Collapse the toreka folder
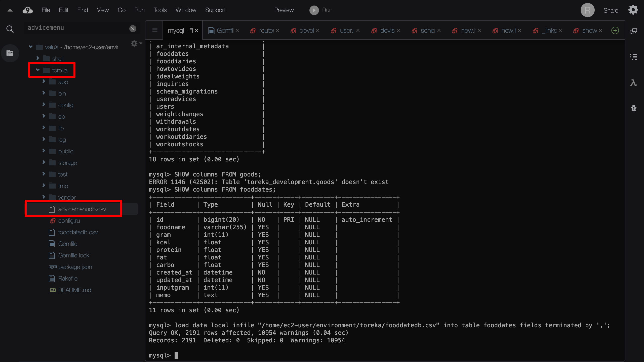This screenshot has width=644, height=362. (x=38, y=70)
